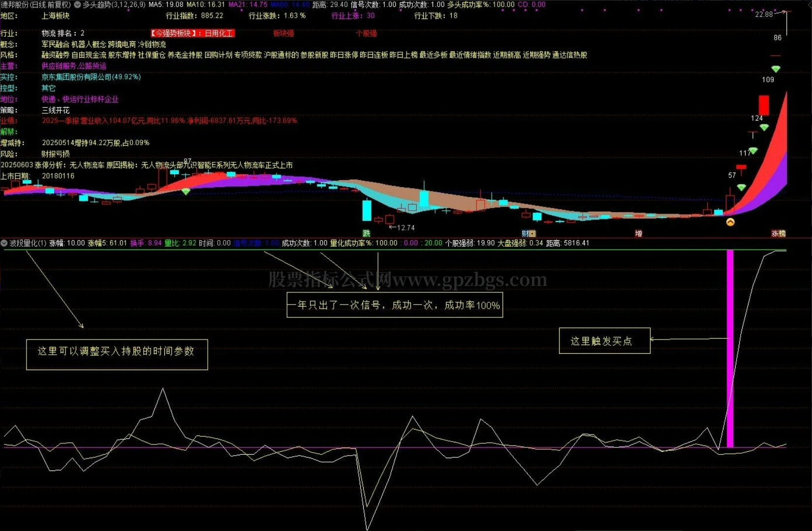Click the magenta buy-signal bar in indicator panel
Image resolution: width=812 pixels, height=531 pixels.
click(x=730, y=348)
